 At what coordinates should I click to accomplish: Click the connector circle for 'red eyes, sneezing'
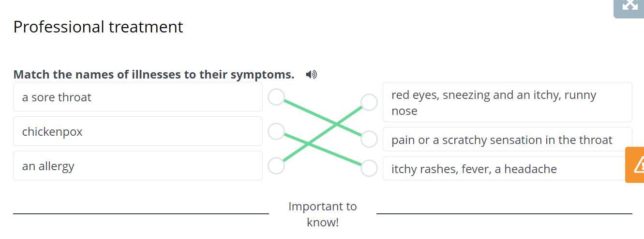click(x=369, y=102)
